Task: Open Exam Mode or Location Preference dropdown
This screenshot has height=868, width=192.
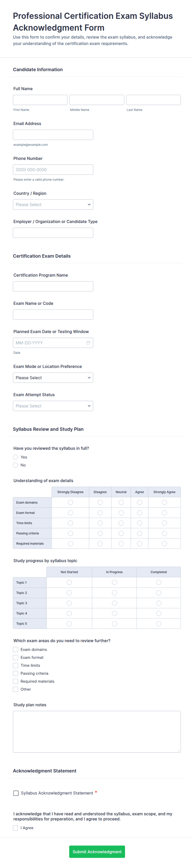Action: (x=53, y=378)
